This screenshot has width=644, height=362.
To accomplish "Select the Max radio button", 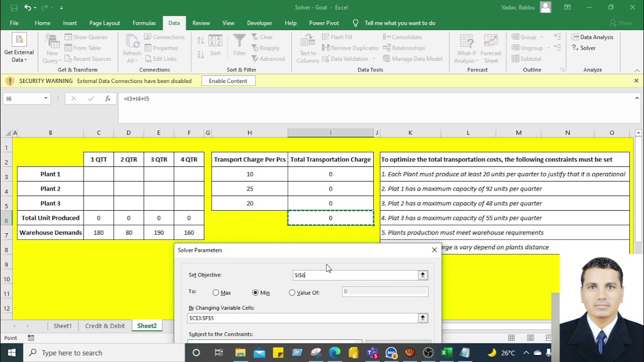I will pos(216,293).
